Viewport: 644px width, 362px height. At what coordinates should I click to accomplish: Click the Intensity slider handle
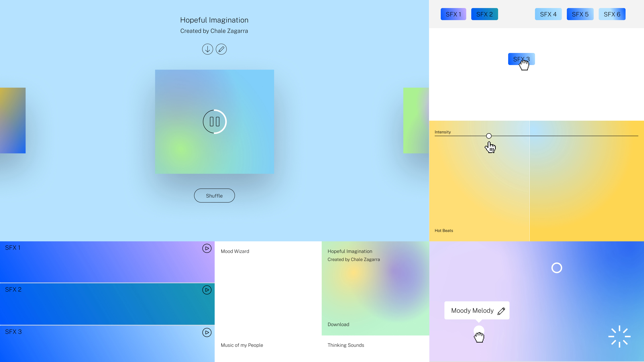tap(489, 136)
